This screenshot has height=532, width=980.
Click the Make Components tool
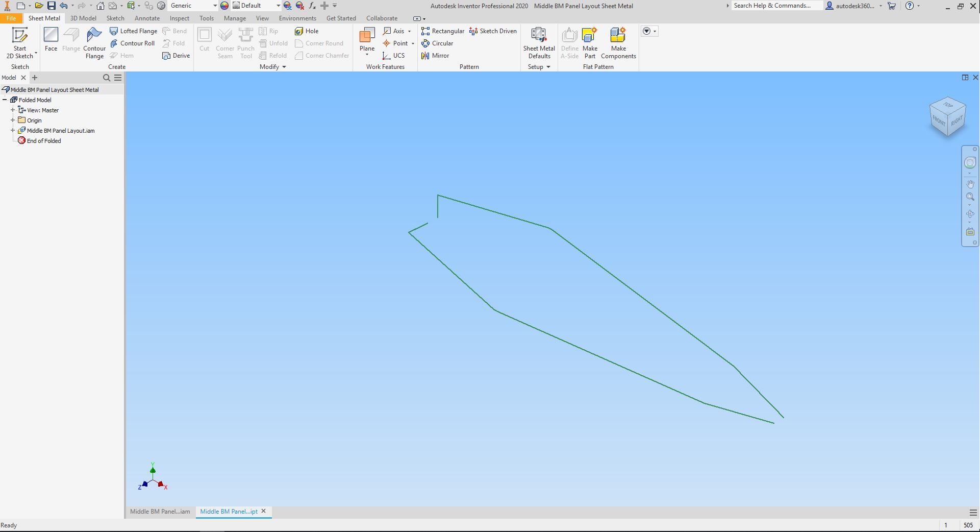click(618, 43)
